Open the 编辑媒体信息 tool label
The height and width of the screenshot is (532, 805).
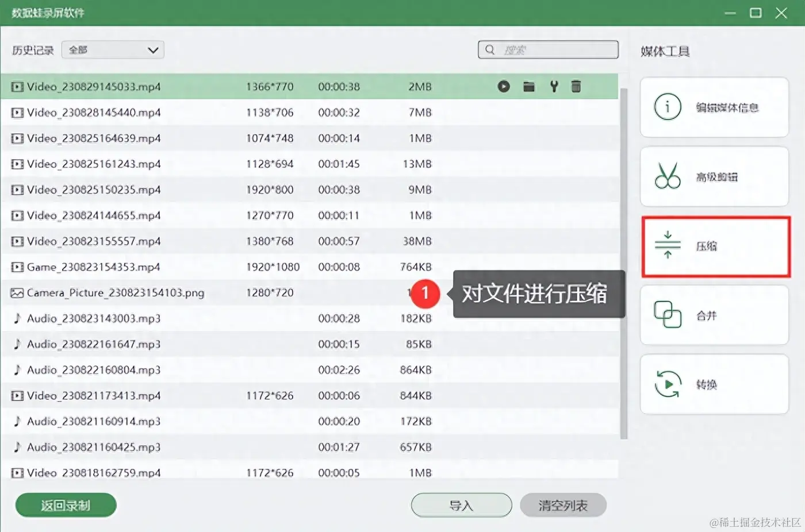pos(727,107)
